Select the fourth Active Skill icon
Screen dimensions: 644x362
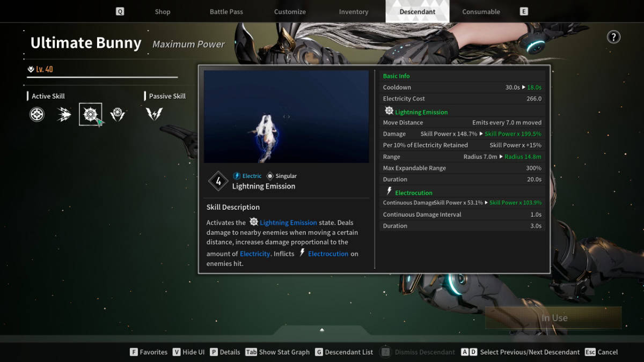click(118, 114)
